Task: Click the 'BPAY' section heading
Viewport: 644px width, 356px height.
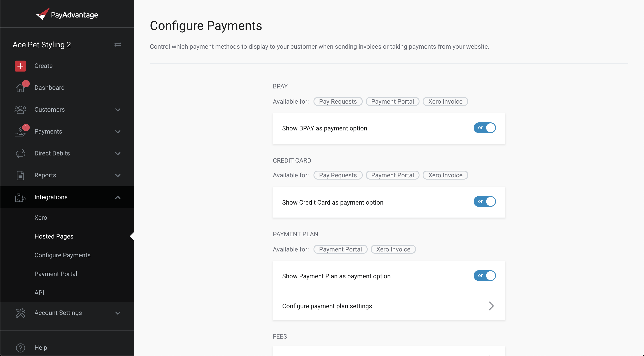Action: click(280, 86)
